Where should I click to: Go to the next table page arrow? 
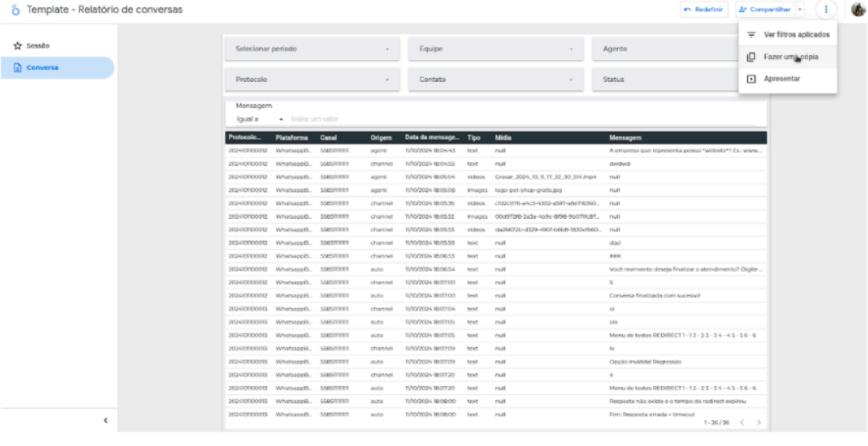click(758, 422)
